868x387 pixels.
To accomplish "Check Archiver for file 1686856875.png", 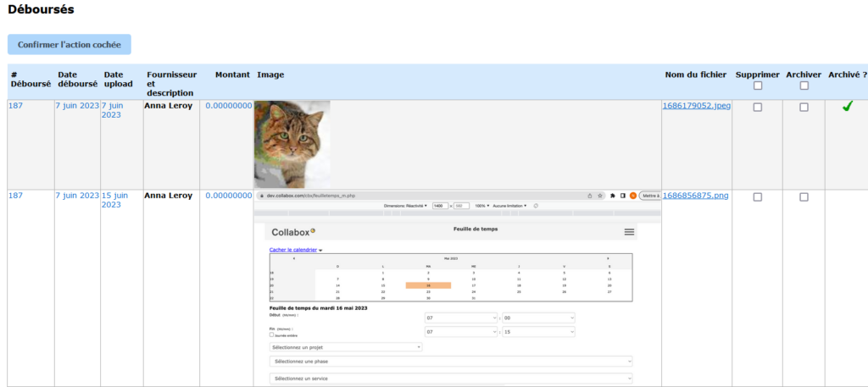I will (804, 197).
